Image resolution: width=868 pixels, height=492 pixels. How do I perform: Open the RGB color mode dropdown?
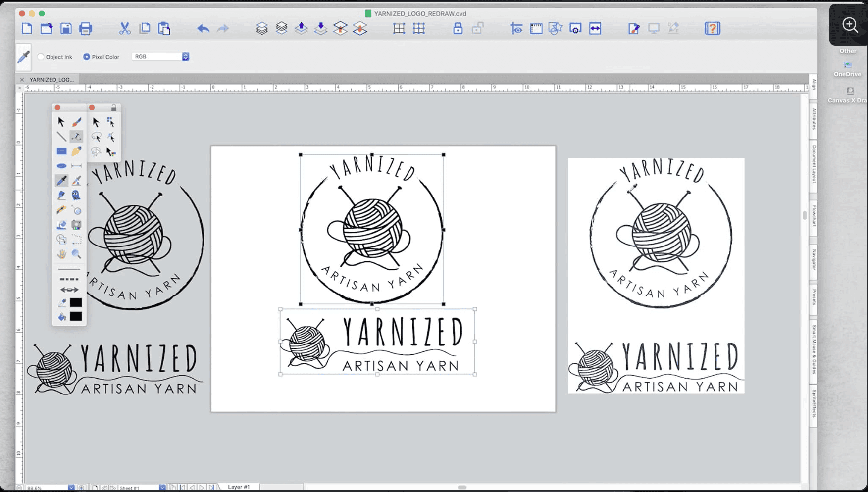point(160,57)
